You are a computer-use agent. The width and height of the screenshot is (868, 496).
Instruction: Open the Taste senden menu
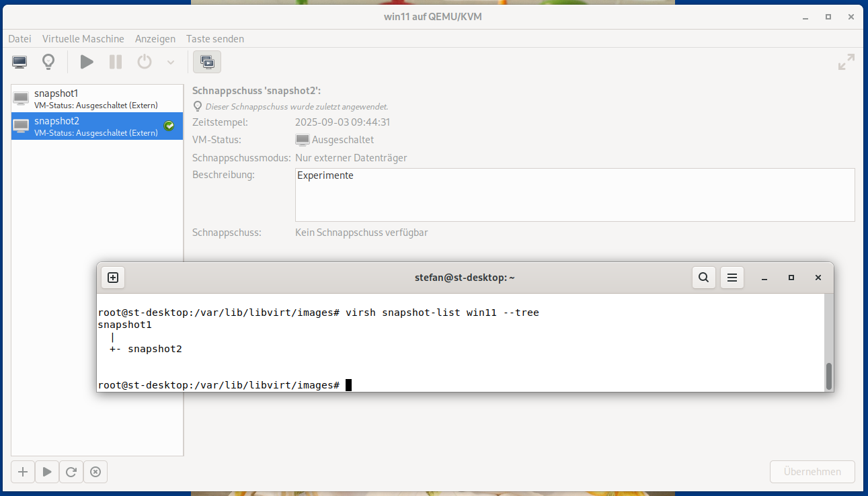[215, 39]
